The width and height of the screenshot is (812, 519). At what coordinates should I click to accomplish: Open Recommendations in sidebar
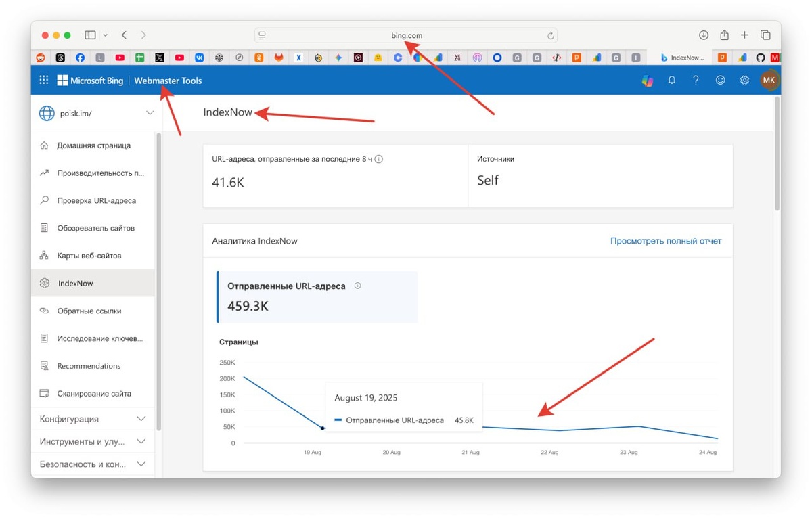pyautogui.click(x=93, y=366)
